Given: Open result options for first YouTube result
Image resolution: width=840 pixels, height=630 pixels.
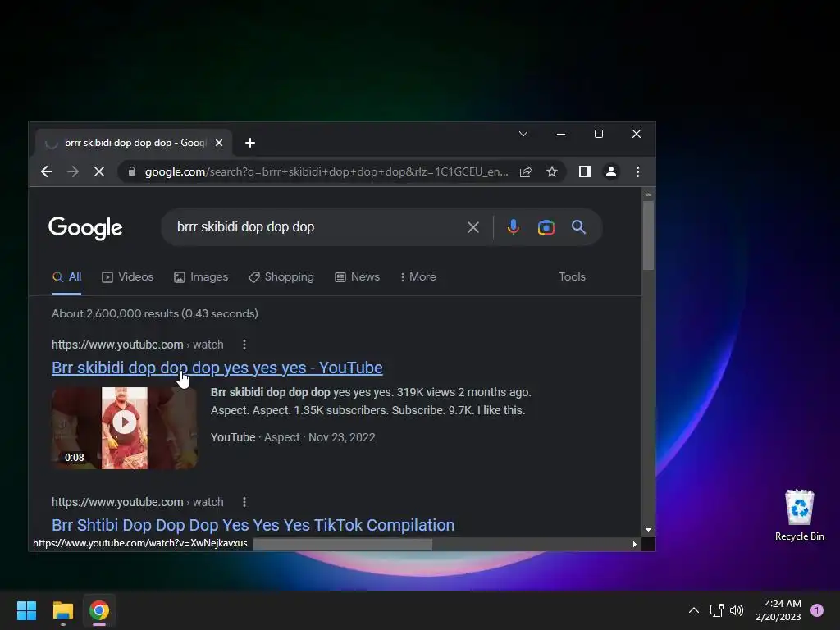Looking at the screenshot, I should pyautogui.click(x=244, y=345).
